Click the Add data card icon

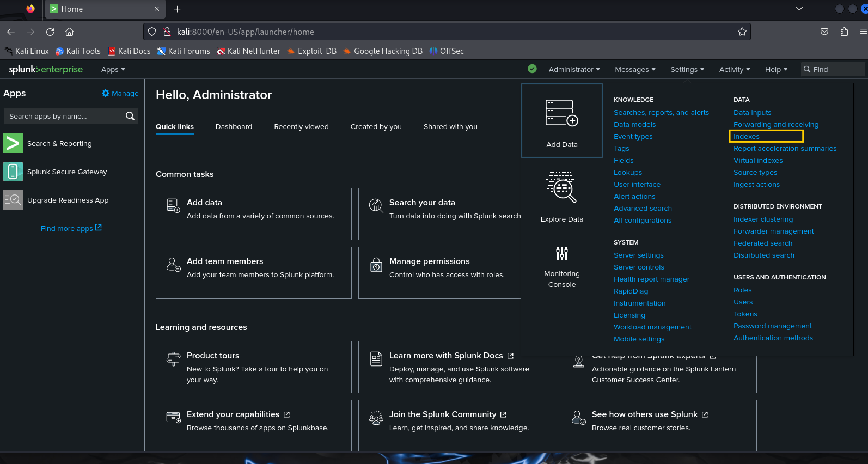(173, 205)
